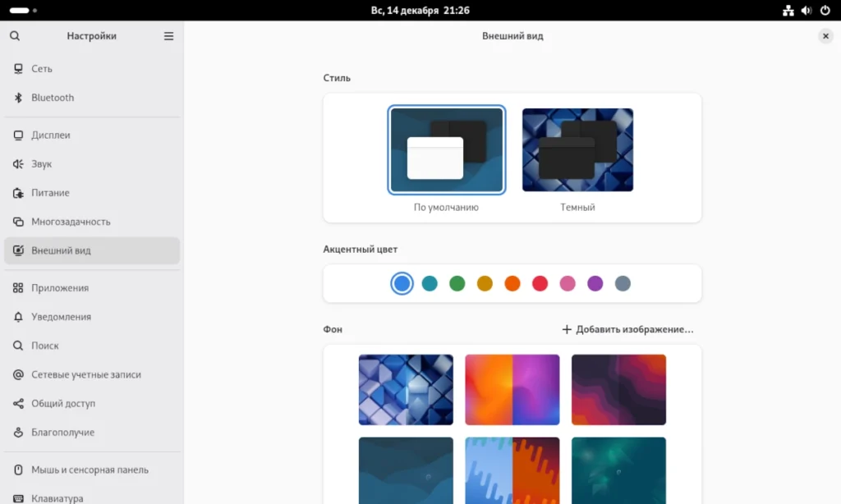This screenshot has width=841, height=504.
Task: Choose the blue accent color
Action: pyautogui.click(x=402, y=284)
